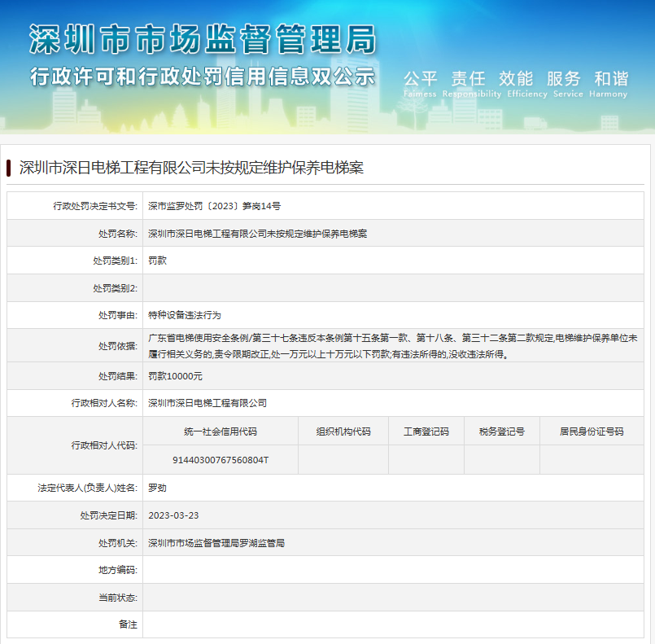The width and height of the screenshot is (655, 644).
Task: Click the 居民身份证号码 column header
Action: coord(592,432)
